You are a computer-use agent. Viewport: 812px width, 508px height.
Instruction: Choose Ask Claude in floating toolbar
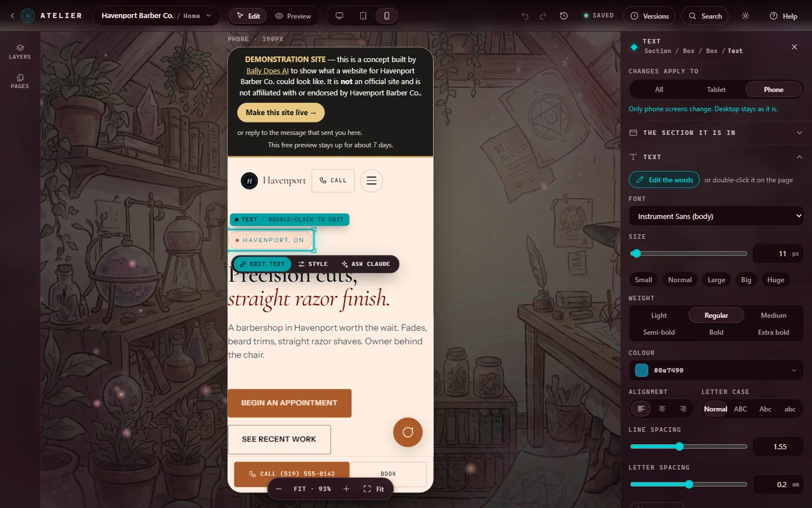point(366,264)
